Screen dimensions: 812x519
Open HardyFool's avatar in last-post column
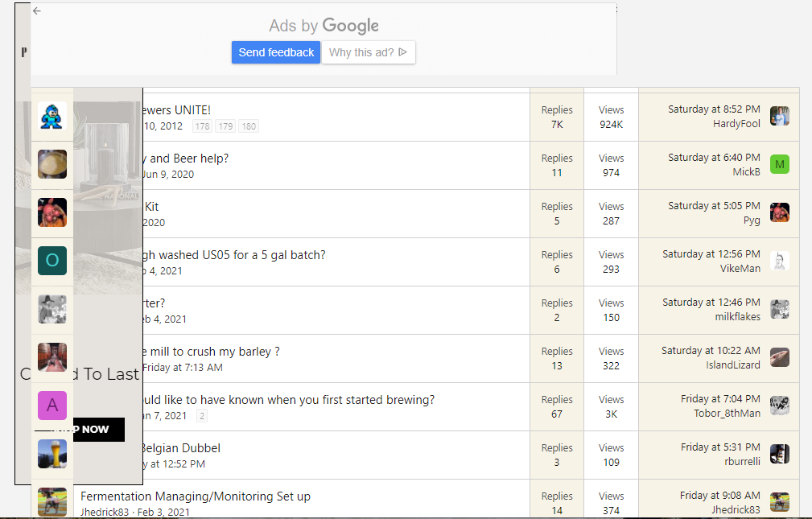coord(779,116)
